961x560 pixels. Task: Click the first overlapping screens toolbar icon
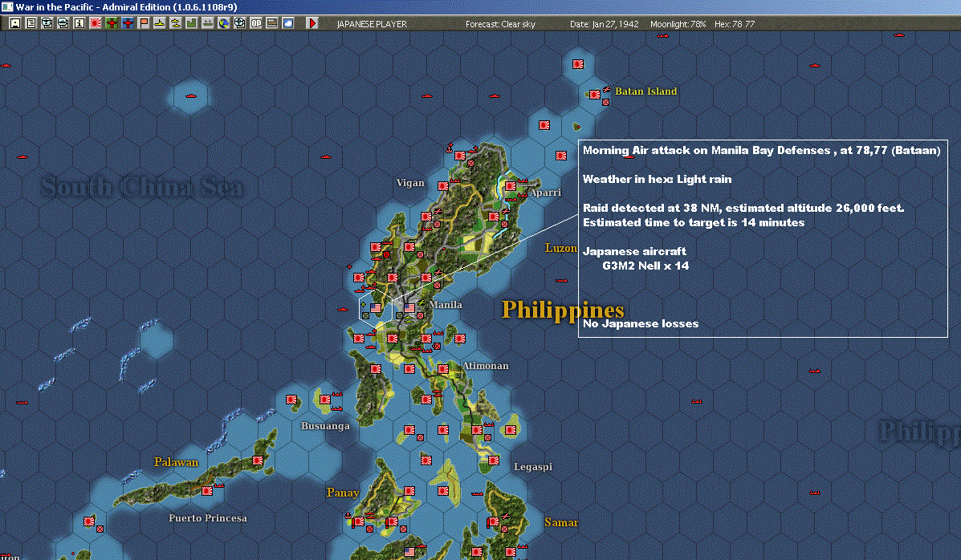[47, 23]
